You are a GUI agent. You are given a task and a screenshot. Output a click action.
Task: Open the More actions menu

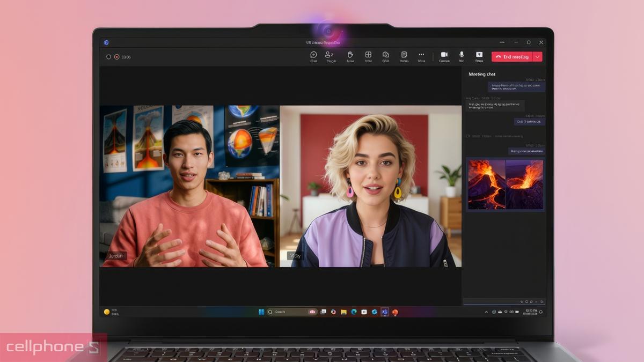(x=421, y=56)
